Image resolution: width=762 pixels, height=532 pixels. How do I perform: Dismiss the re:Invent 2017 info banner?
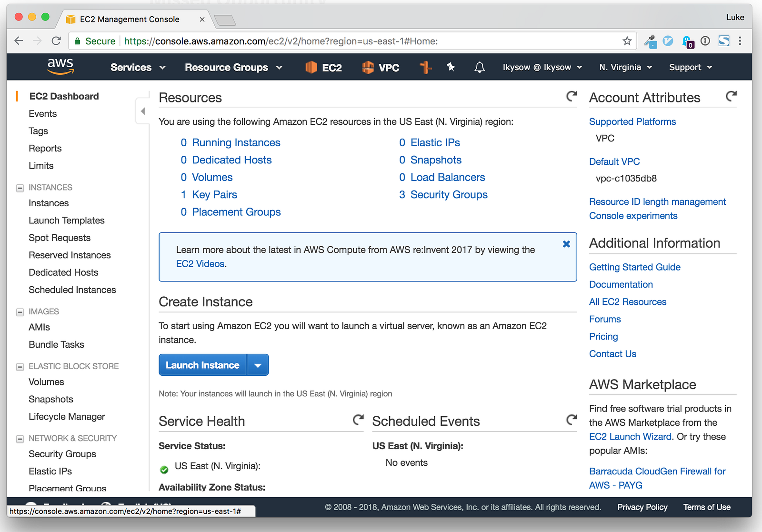566,244
